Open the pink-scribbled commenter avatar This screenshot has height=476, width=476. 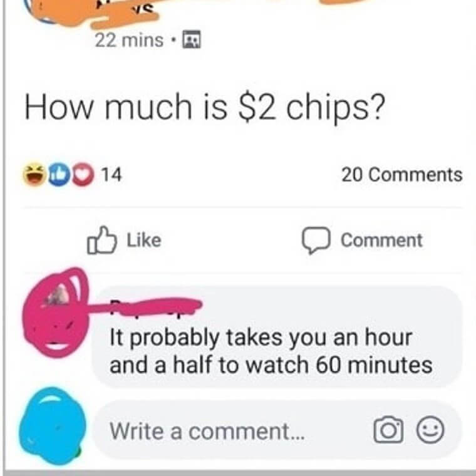(56, 313)
